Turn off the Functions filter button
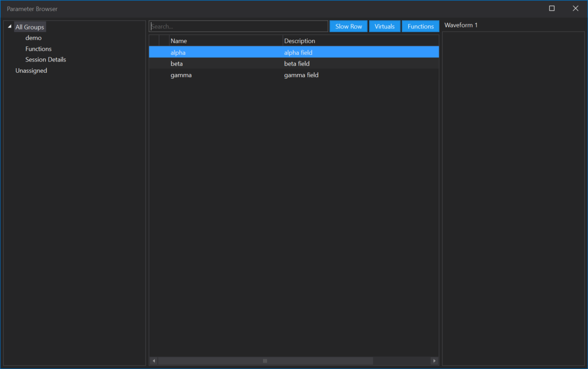The height and width of the screenshot is (369, 588). (x=420, y=26)
